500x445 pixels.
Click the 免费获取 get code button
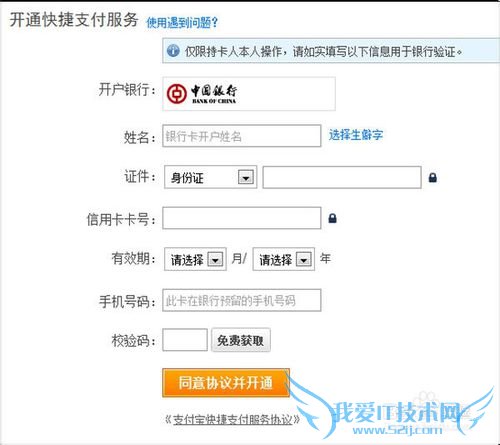coord(241,340)
